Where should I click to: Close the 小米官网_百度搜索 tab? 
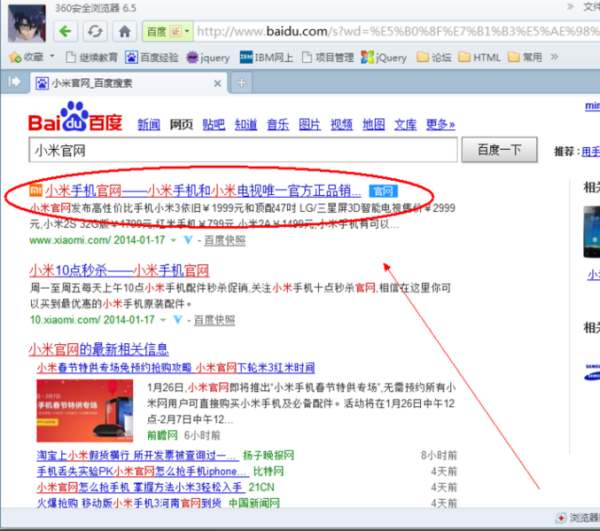click(217, 83)
